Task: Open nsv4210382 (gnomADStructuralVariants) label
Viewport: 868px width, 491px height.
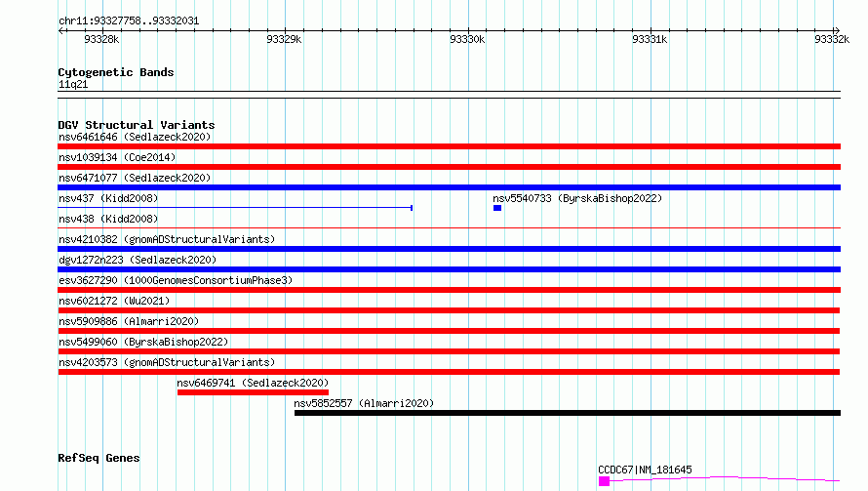Action: click(167, 239)
